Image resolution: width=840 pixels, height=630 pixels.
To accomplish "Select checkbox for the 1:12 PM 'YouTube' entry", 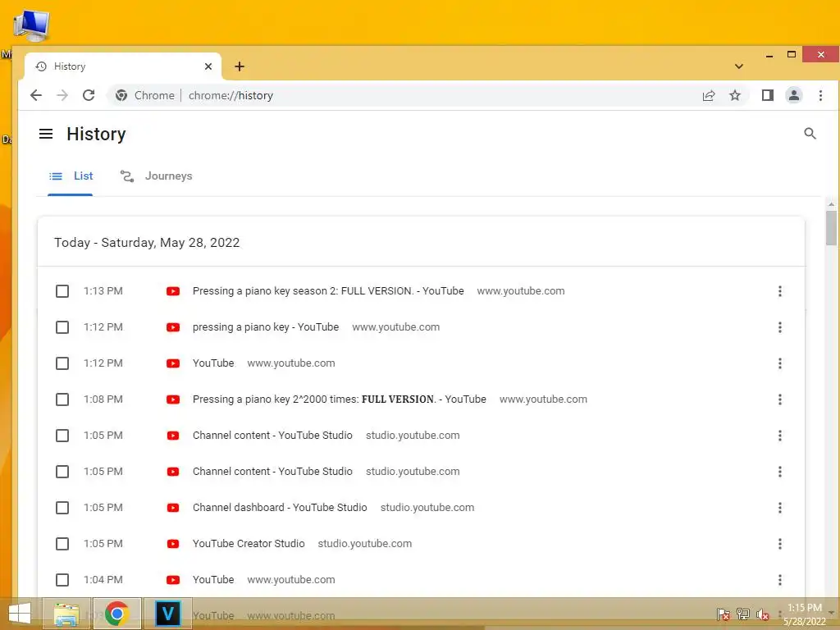I will (62, 363).
